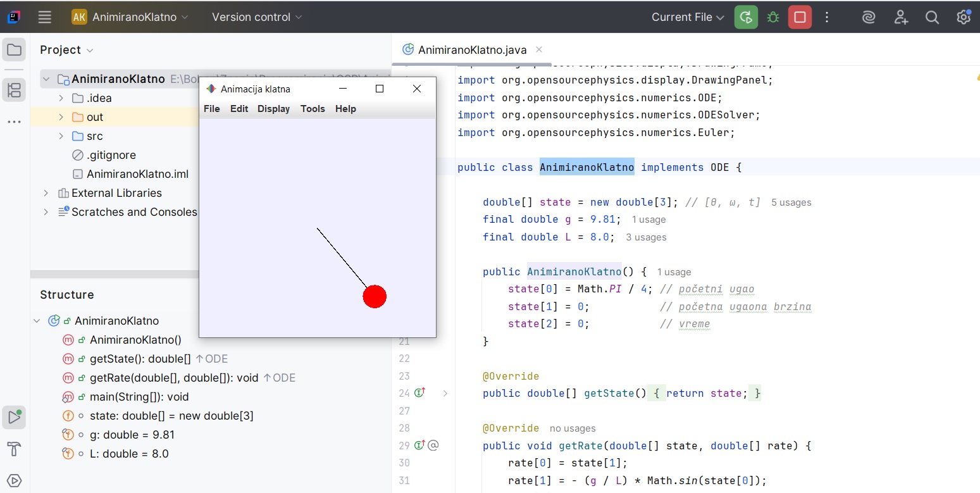Click the AK project badge icon
The width and height of the screenshot is (980, 493).
click(79, 17)
